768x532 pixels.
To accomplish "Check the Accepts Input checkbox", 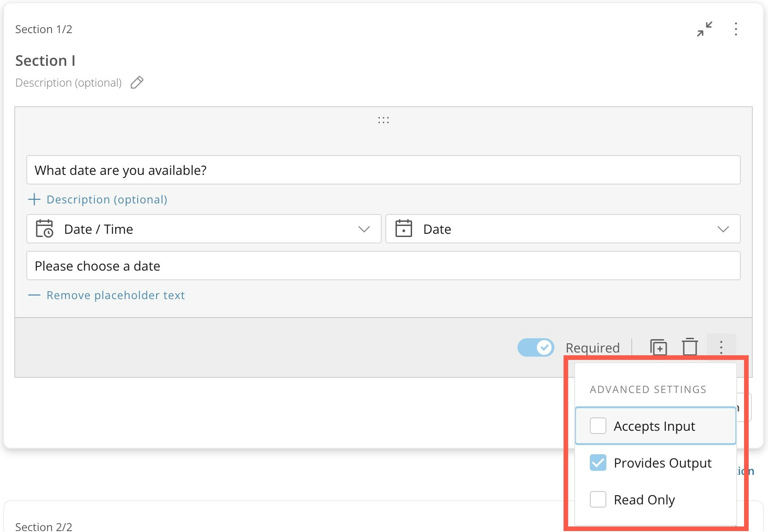I will click(598, 426).
